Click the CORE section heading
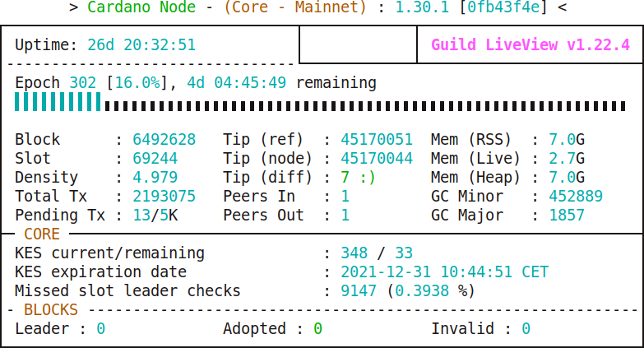 click(42, 234)
